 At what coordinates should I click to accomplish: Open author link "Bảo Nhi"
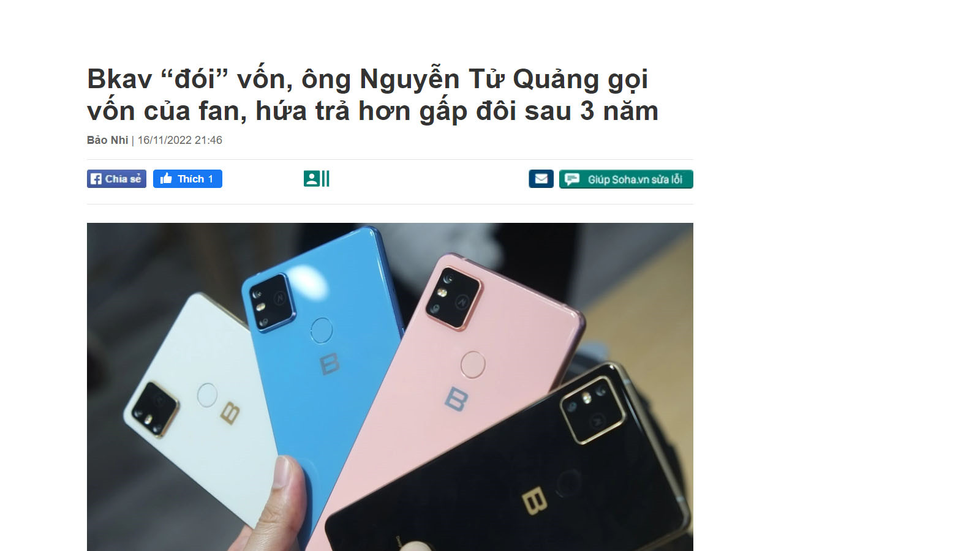click(107, 140)
